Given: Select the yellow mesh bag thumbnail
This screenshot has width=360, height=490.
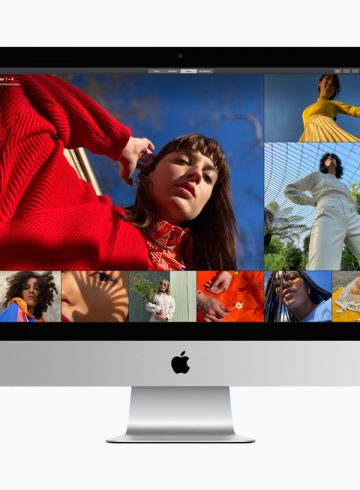Looking at the screenshot, I should coord(346,296).
